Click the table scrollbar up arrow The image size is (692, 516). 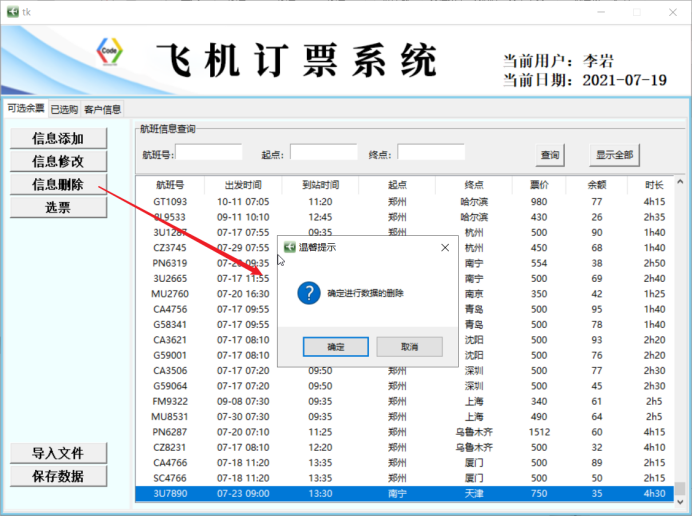click(x=680, y=181)
